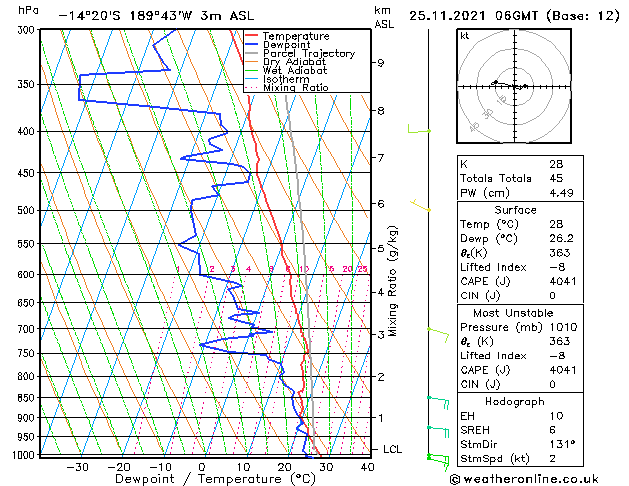Select the Parcel Trajectory legend entry

(301, 54)
